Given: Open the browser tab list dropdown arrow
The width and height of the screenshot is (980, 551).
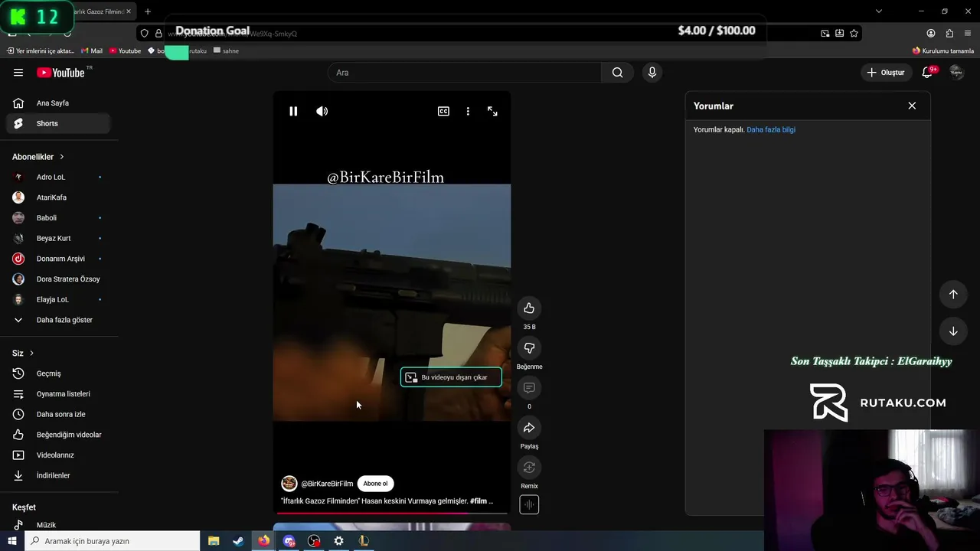Looking at the screenshot, I should click(879, 11).
